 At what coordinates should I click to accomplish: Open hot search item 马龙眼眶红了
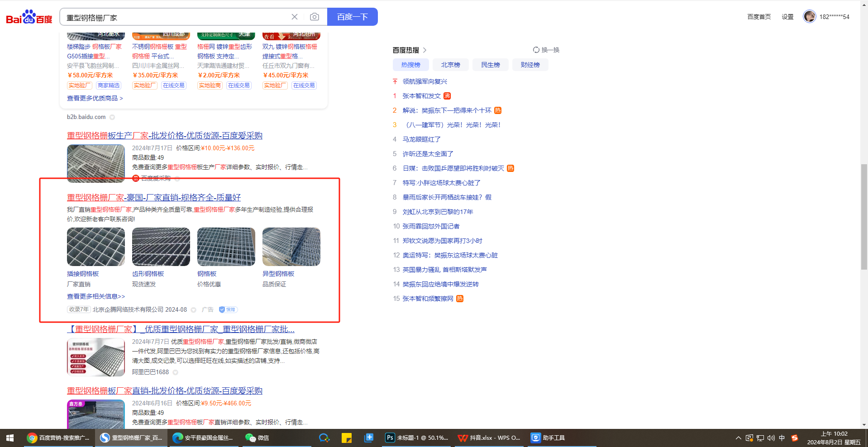tap(421, 139)
